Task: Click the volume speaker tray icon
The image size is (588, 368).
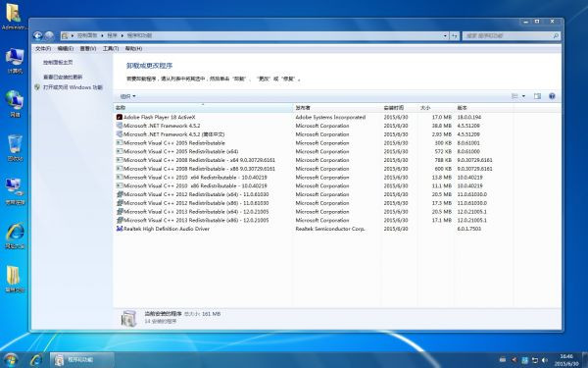Action: (x=544, y=360)
